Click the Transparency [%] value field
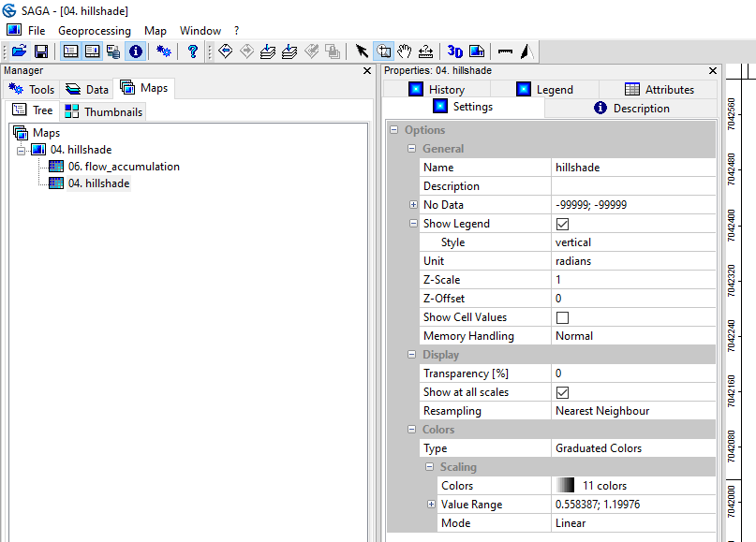The height and width of the screenshot is (542, 756). click(633, 374)
